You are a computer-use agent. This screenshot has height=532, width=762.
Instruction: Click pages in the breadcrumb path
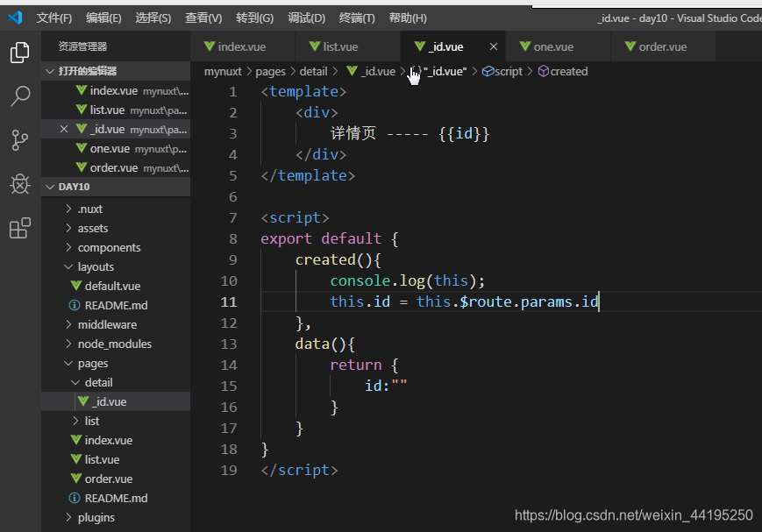tap(270, 71)
